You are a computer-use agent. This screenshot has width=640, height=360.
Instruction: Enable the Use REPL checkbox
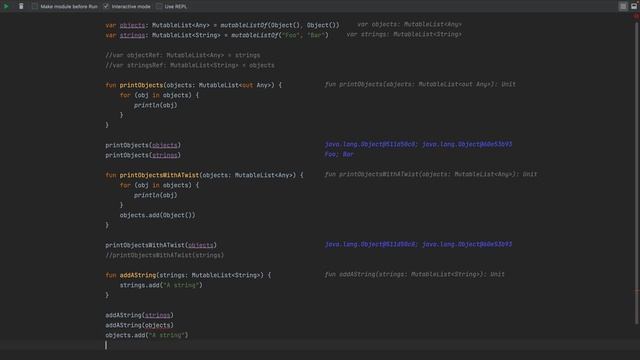[159, 6]
